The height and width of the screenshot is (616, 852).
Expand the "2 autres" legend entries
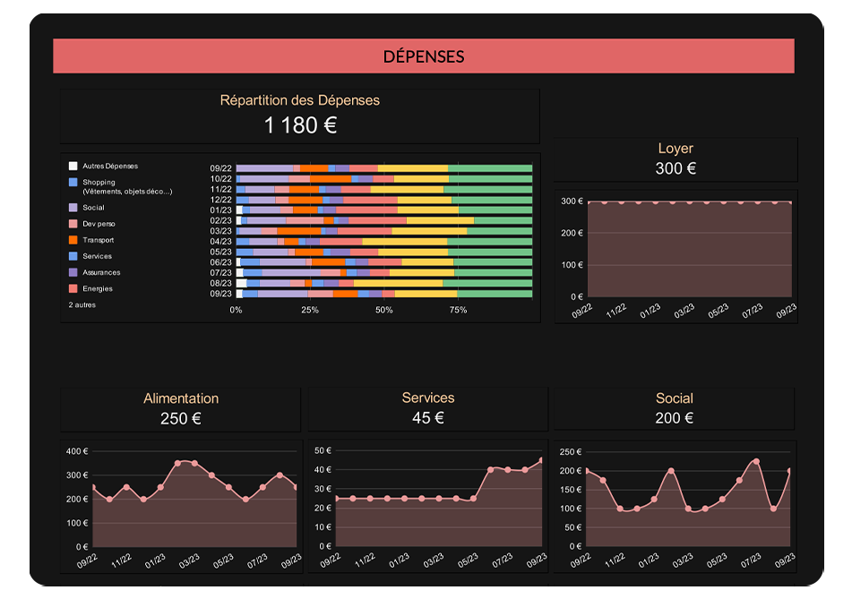[82, 305]
